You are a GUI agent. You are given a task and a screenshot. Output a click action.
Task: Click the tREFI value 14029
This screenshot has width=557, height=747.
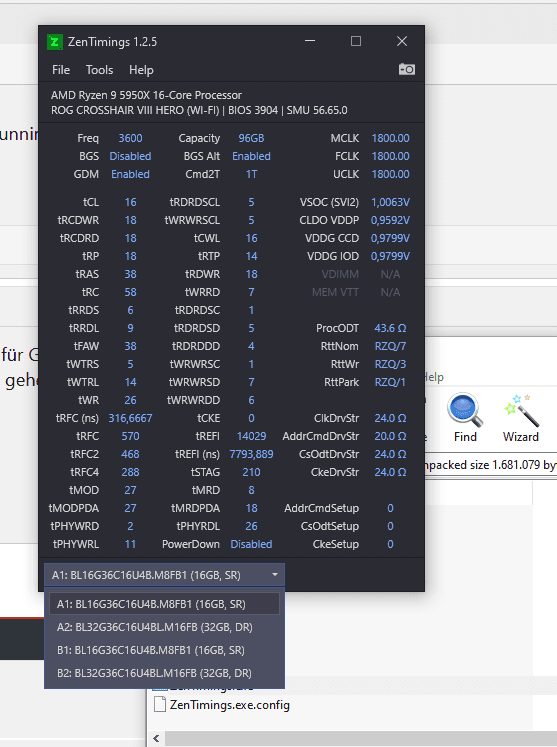pos(251,436)
